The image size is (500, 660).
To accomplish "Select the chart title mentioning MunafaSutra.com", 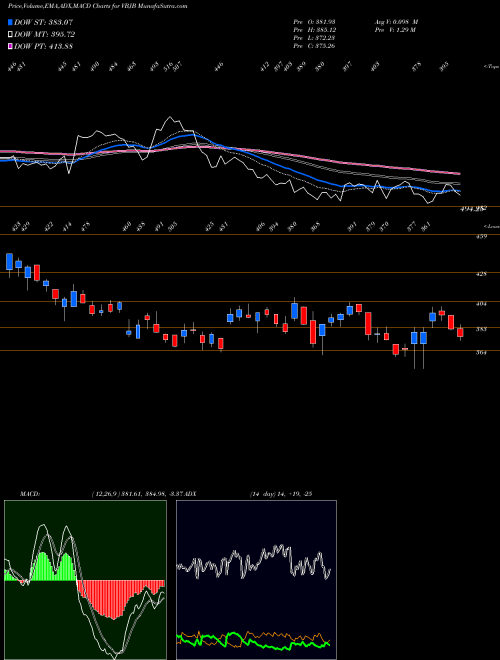I will pyautogui.click(x=98, y=6).
